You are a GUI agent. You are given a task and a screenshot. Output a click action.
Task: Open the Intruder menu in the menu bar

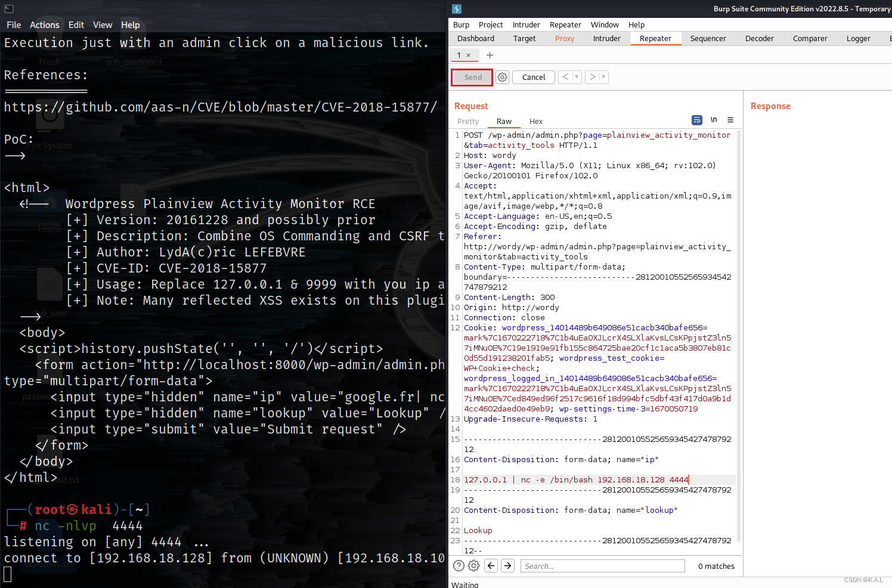[x=526, y=25]
